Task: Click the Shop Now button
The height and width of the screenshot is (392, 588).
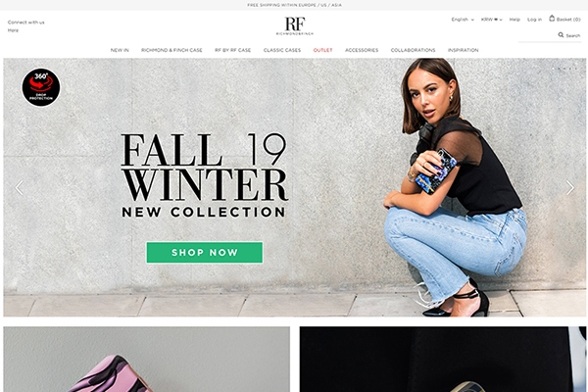Action: pyautogui.click(x=205, y=253)
